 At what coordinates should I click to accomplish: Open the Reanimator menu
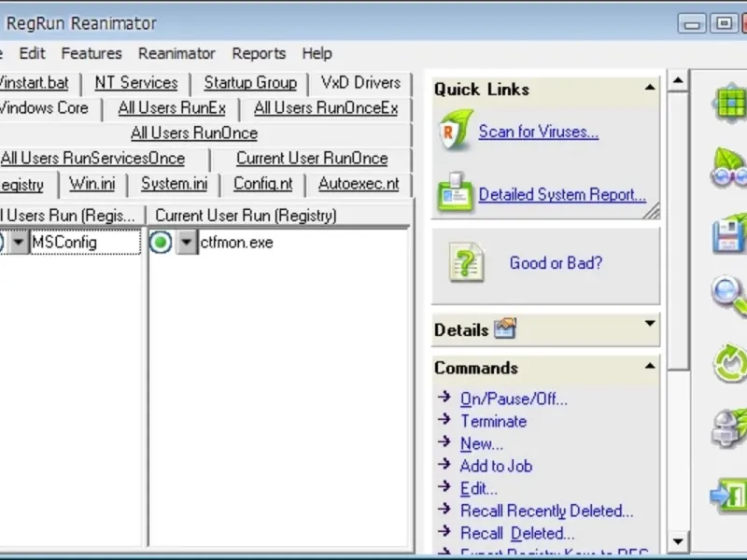coord(176,53)
